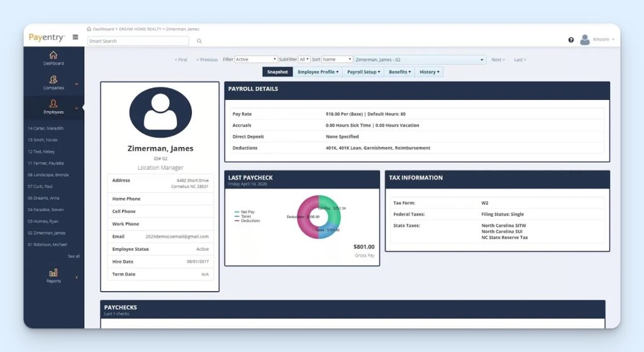Screen dimensions: 644x352
Task: Select 14 Carter, Meredith in sidebar
Action: 45,128
